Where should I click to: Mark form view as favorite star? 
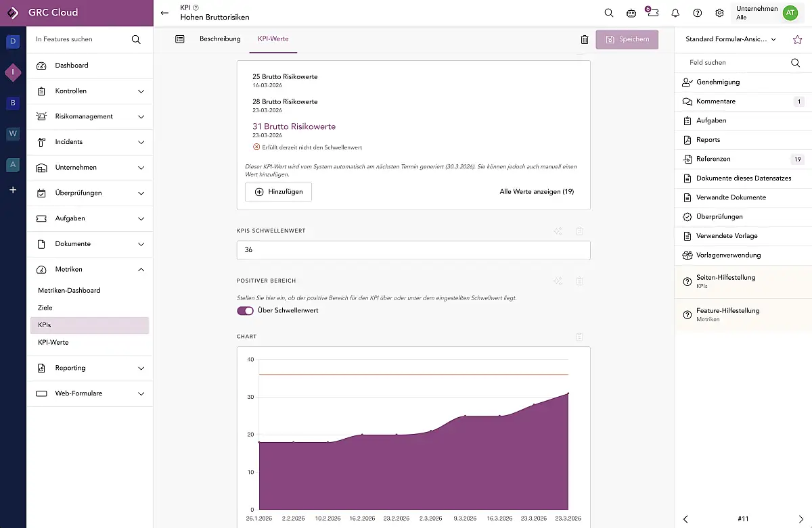coord(797,40)
